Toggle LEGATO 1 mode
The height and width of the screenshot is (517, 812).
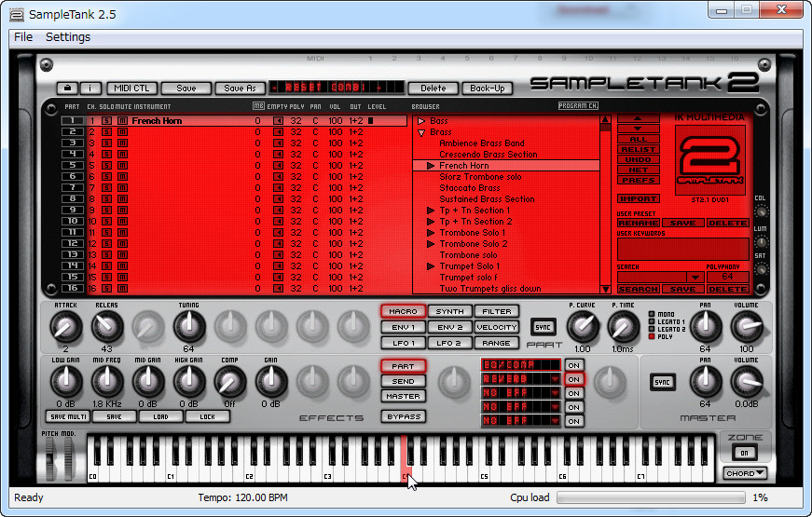(652, 321)
